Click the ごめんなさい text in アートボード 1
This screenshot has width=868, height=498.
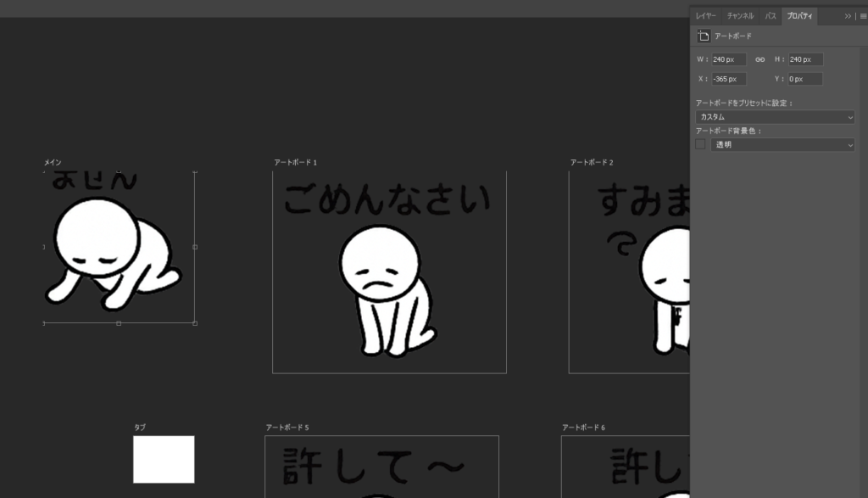click(x=387, y=201)
